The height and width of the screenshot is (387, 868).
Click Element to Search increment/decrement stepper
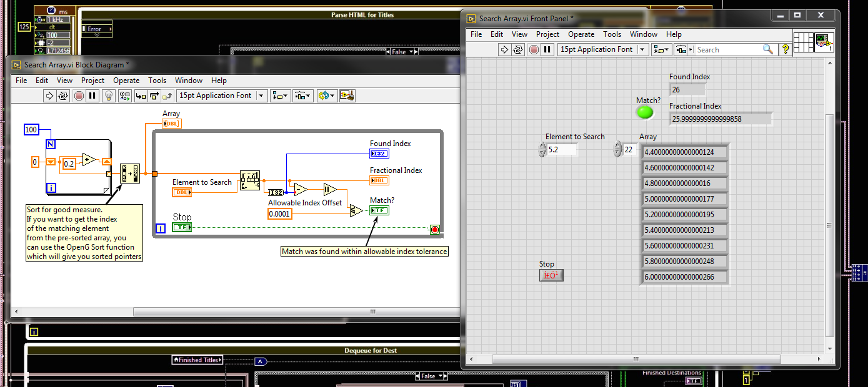[542, 150]
